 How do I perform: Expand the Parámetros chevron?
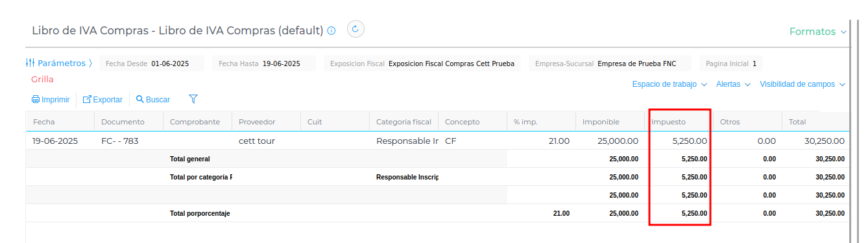click(x=91, y=63)
